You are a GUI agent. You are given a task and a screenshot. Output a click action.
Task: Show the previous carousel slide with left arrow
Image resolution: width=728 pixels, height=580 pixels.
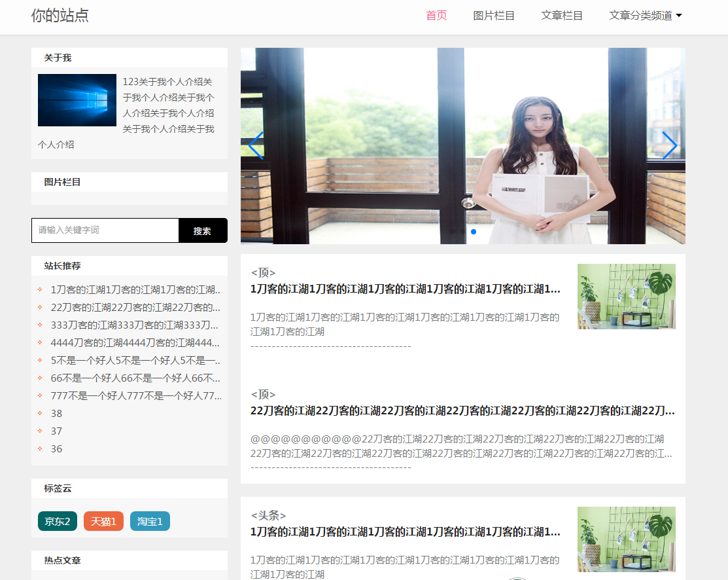coord(256,145)
